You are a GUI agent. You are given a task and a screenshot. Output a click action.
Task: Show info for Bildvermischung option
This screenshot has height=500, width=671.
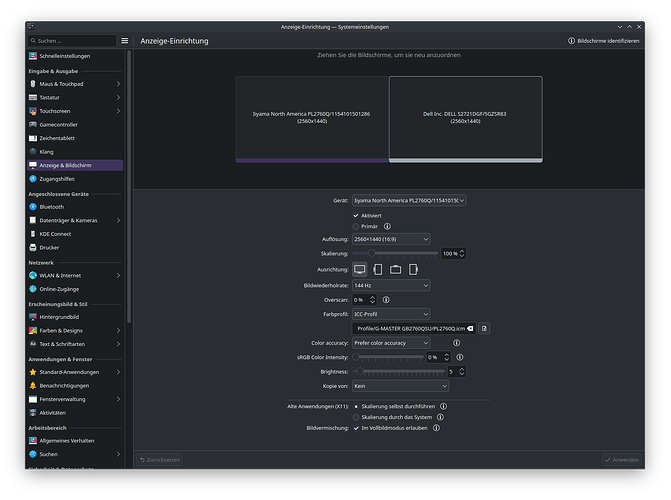pos(436,428)
